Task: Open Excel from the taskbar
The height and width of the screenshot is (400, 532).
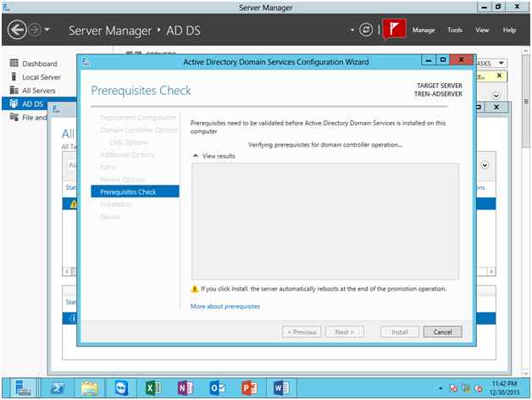Action: pos(153,388)
